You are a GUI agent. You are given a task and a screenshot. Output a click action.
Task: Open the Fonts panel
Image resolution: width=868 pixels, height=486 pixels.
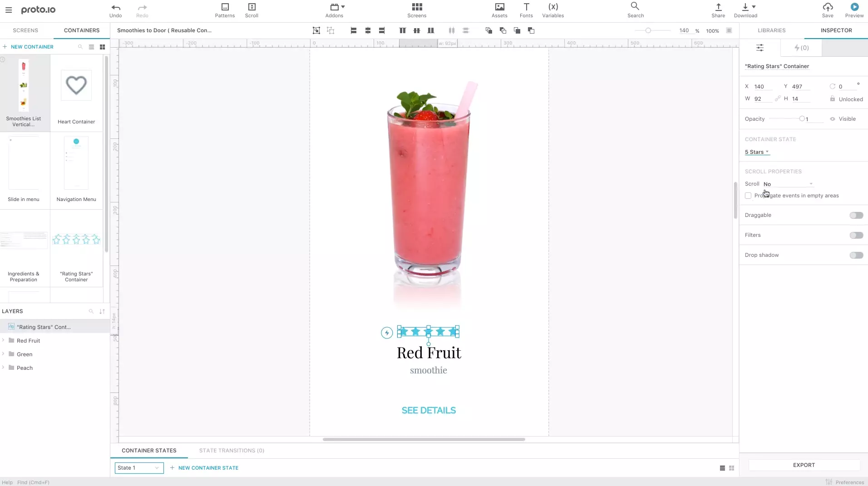526,10
